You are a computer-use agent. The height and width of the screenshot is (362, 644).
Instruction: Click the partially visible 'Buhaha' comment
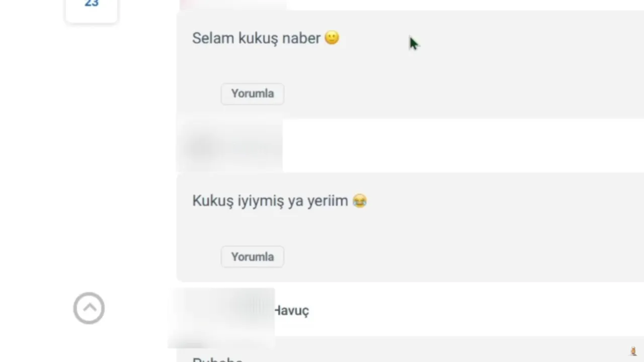click(x=217, y=359)
